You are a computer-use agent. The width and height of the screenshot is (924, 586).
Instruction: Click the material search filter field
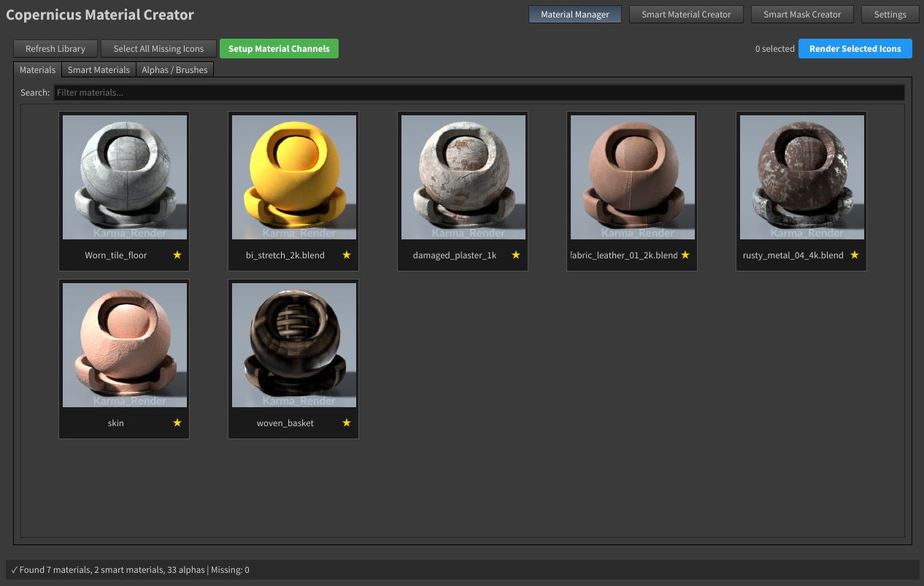474,93
